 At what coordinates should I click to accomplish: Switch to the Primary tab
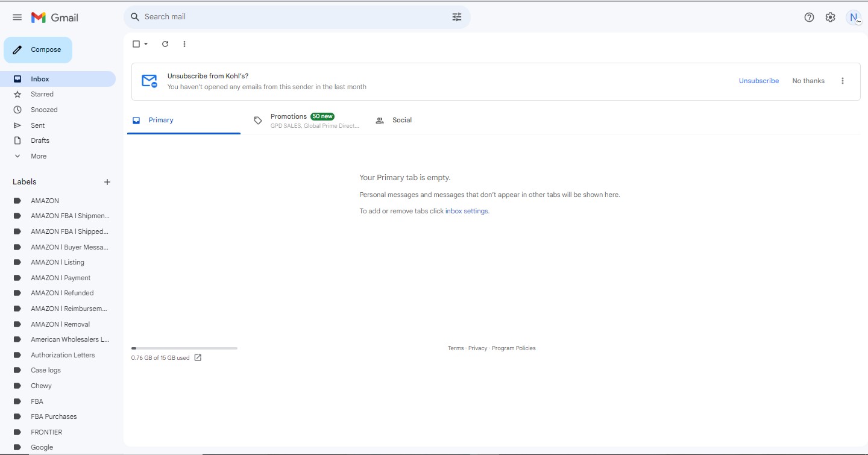(x=184, y=121)
